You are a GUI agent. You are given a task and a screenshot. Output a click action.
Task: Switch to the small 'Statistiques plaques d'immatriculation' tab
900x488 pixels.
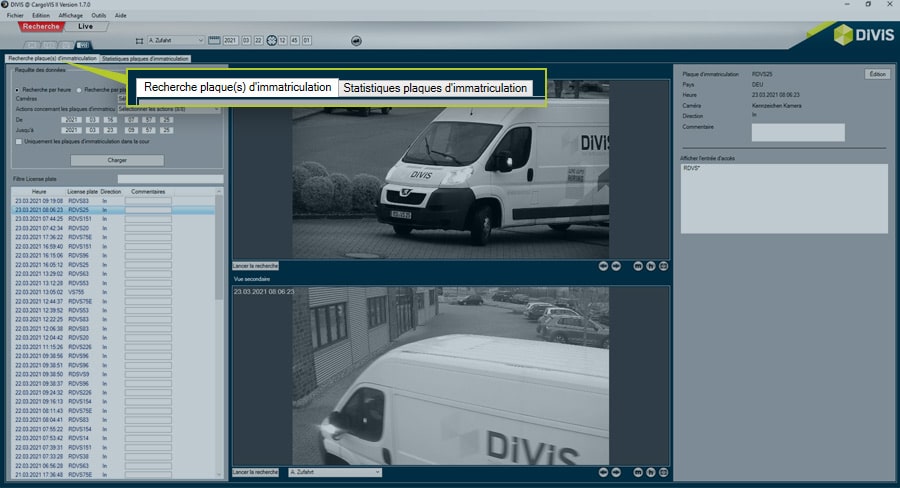coord(145,59)
